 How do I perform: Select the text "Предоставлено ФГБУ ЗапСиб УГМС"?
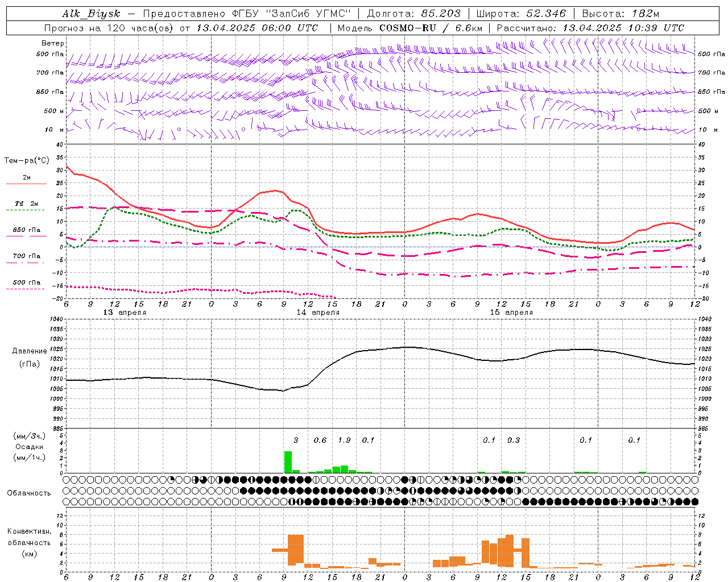(247, 14)
